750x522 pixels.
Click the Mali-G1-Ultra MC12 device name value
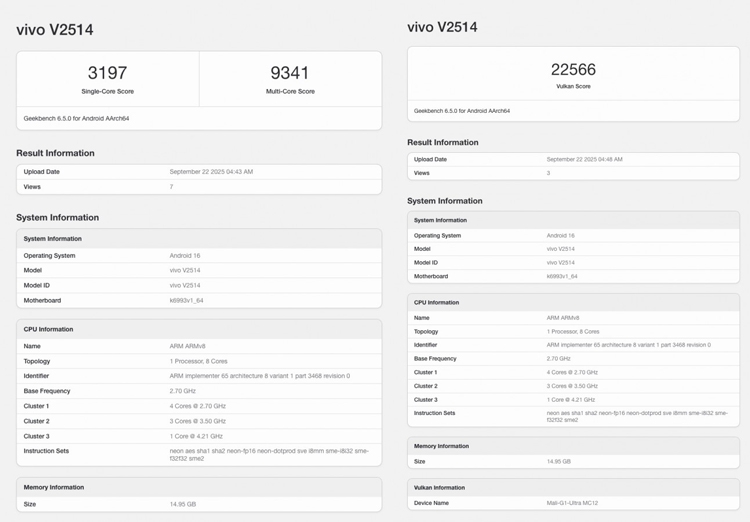click(x=572, y=503)
